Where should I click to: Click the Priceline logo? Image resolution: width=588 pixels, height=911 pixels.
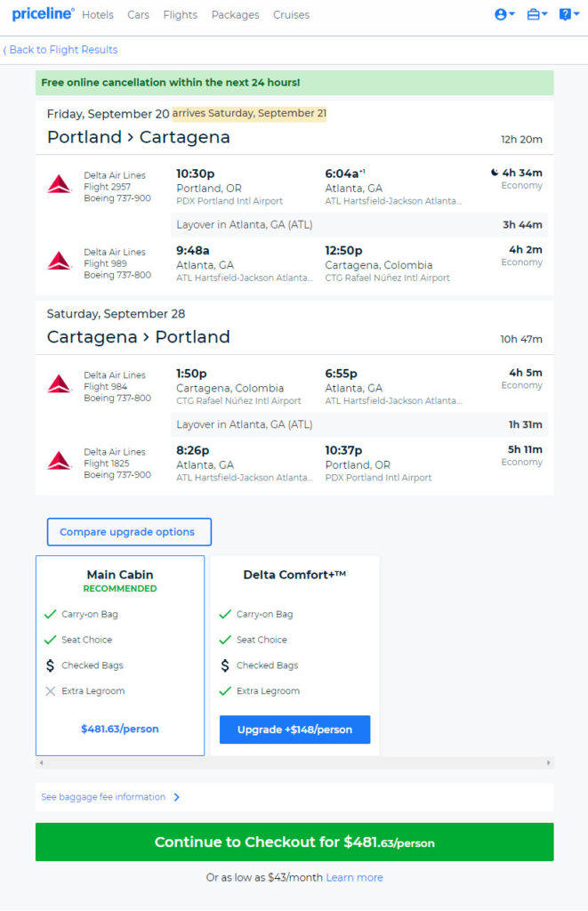[x=43, y=14]
